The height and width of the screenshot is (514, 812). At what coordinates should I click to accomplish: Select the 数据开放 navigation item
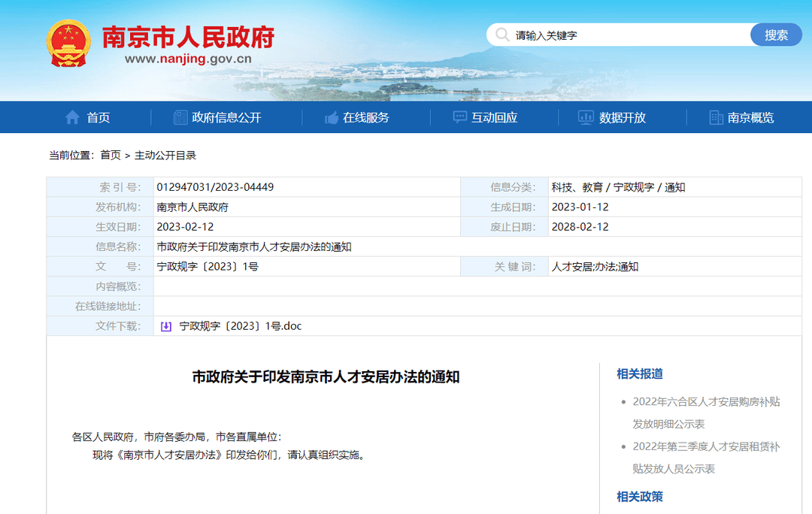pyautogui.click(x=623, y=117)
